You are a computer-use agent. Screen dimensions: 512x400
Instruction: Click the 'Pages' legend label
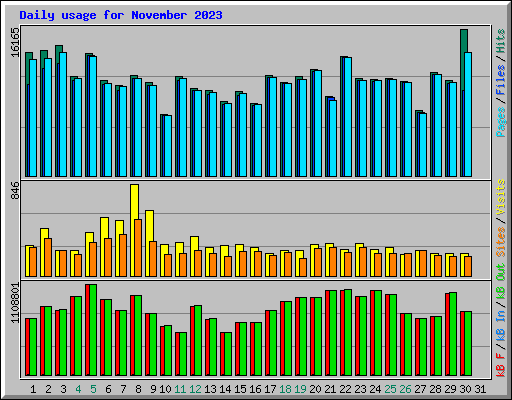[501, 122]
